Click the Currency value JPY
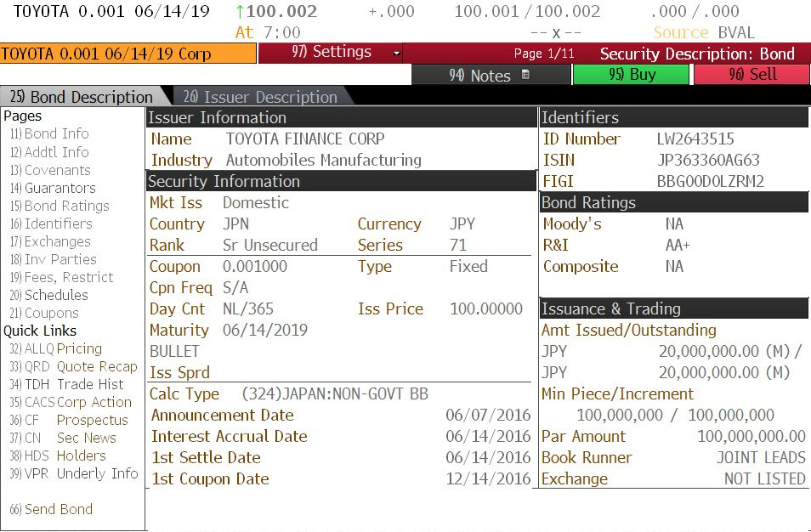Viewport: 811px width, 532px height. pyautogui.click(x=462, y=224)
